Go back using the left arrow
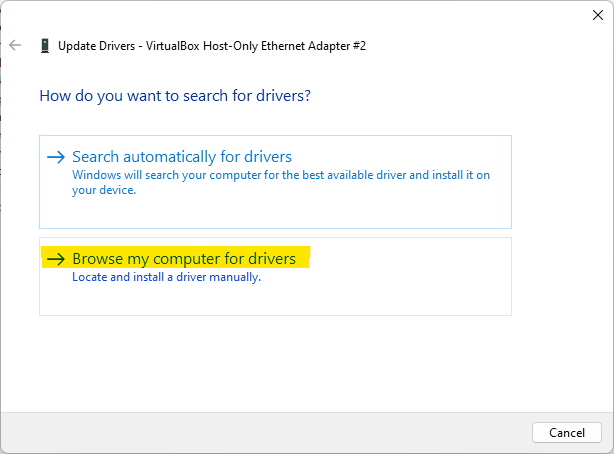This screenshot has height=454, width=614. (x=15, y=45)
